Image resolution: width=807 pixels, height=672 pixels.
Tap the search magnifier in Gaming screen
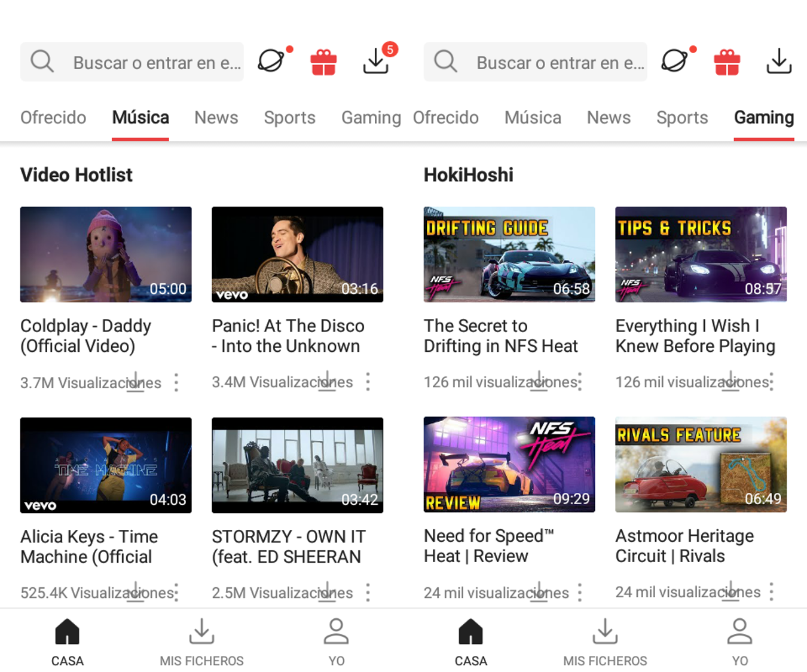click(445, 62)
